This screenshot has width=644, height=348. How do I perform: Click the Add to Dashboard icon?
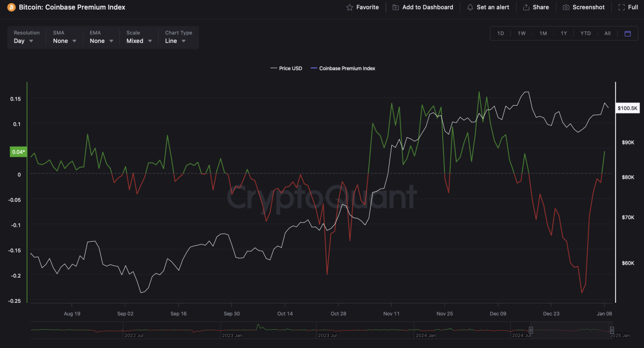coord(396,8)
